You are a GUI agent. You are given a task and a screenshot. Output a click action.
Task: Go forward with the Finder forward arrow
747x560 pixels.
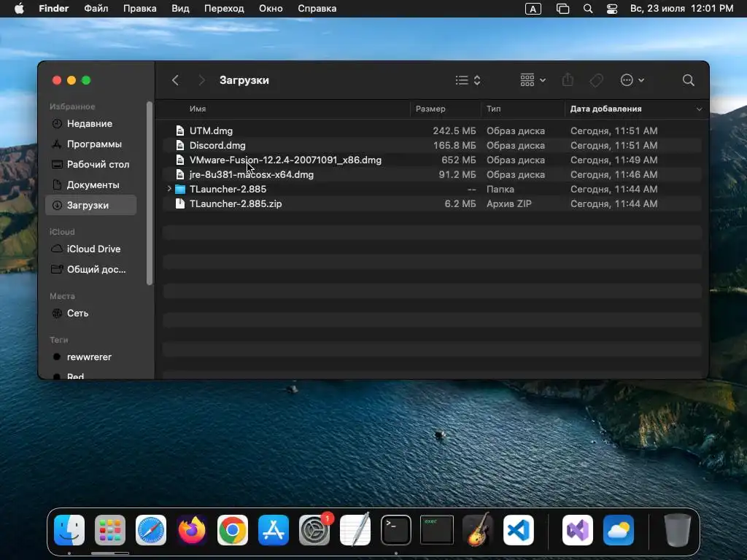[201, 80]
